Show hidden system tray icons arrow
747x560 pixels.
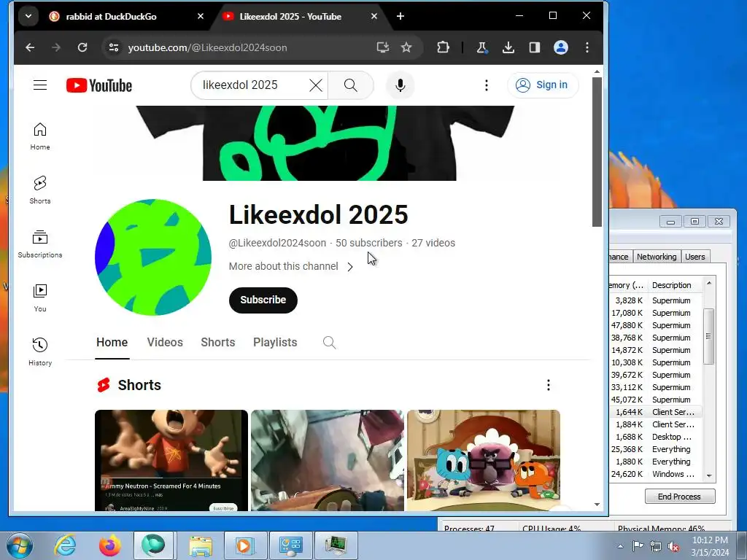[620, 546]
